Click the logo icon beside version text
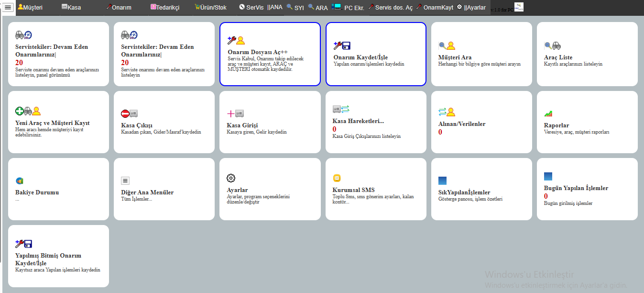Viewport: 644px width, 293px height. pyautogui.click(x=519, y=7)
